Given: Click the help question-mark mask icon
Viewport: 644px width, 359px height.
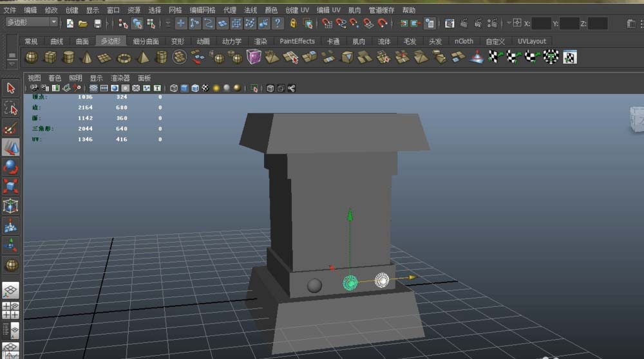Looking at the screenshot, I should [278, 23].
